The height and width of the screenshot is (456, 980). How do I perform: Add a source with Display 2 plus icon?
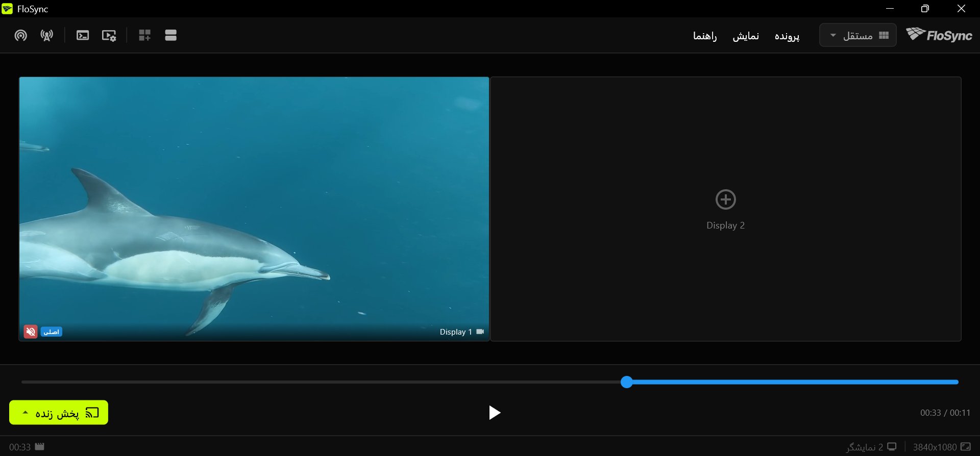[725, 199]
